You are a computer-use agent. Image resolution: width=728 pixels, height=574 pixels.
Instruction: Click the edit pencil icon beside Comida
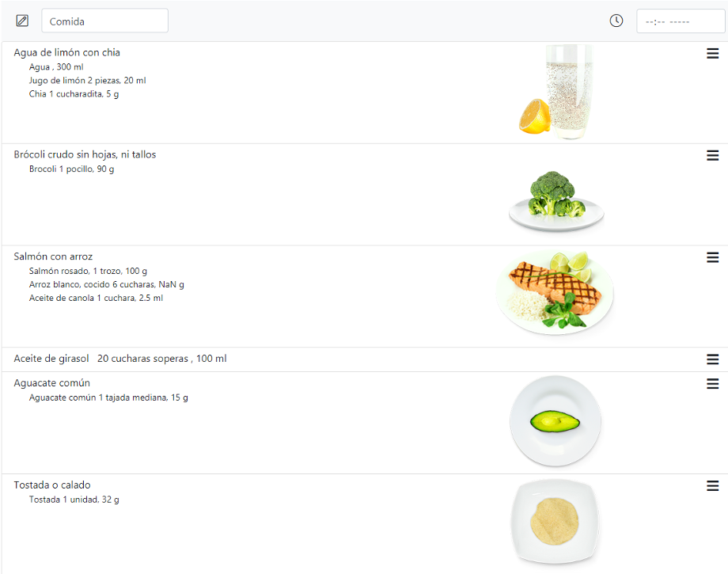click(x=22, y=21)
